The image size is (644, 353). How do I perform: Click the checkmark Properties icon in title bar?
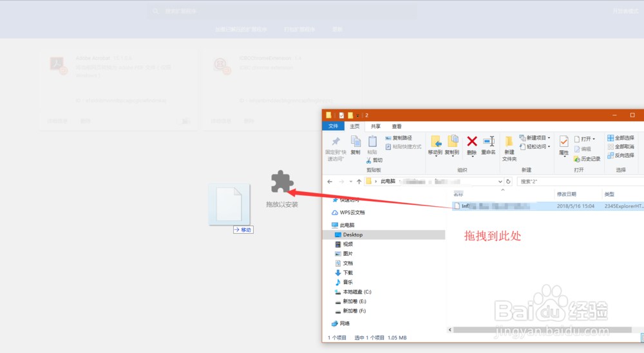point(341,115)
